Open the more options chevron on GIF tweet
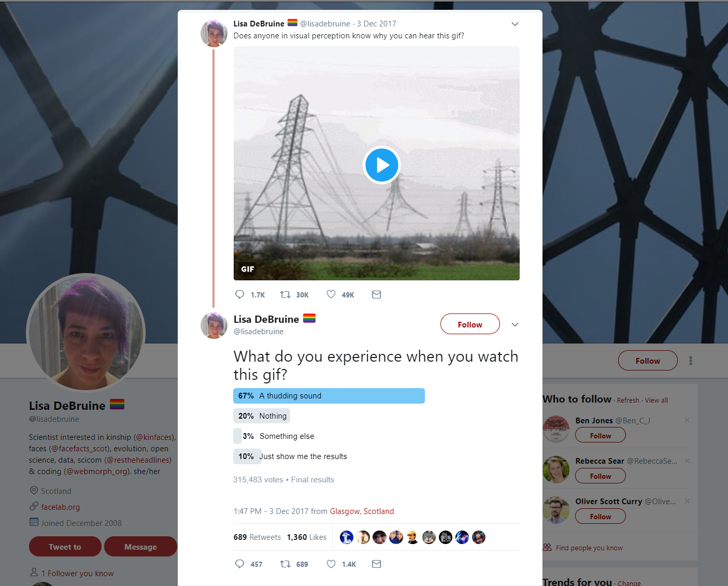Image resolution: width=728 pixels, height=586 pixels. [x=515, y=24]
